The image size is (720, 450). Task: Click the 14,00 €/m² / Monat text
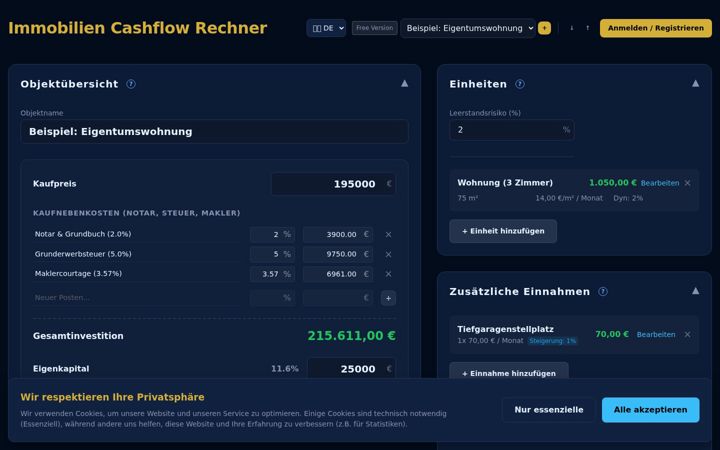pos(569,198)
